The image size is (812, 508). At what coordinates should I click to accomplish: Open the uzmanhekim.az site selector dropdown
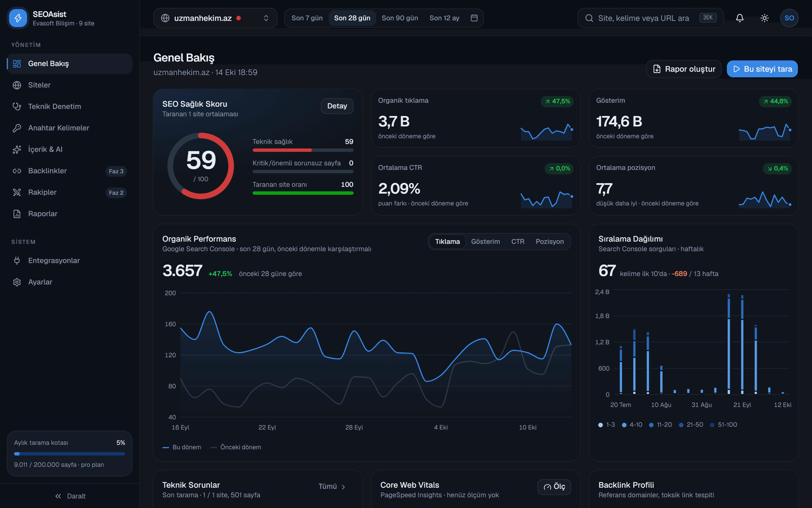tap(215, 18)
